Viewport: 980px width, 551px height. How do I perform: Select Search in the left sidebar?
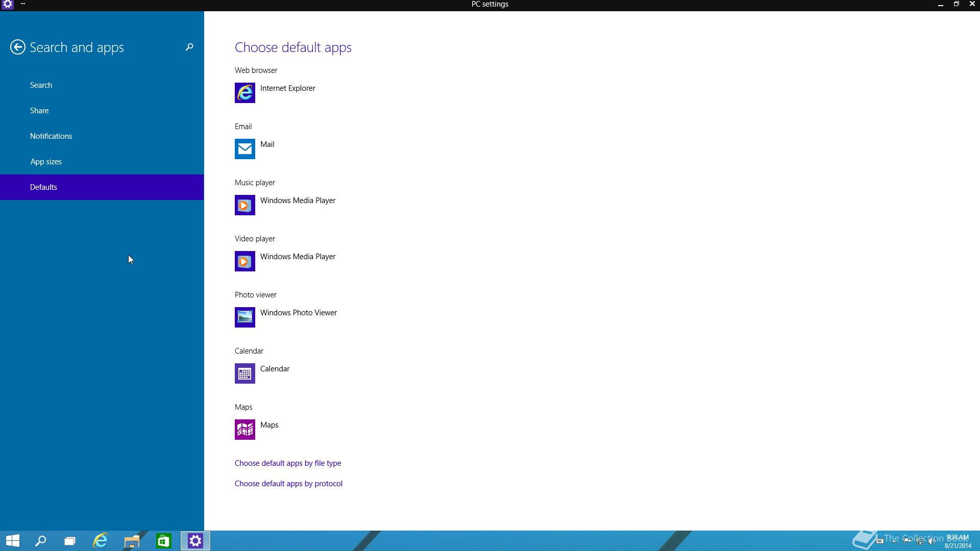point(102,85)
